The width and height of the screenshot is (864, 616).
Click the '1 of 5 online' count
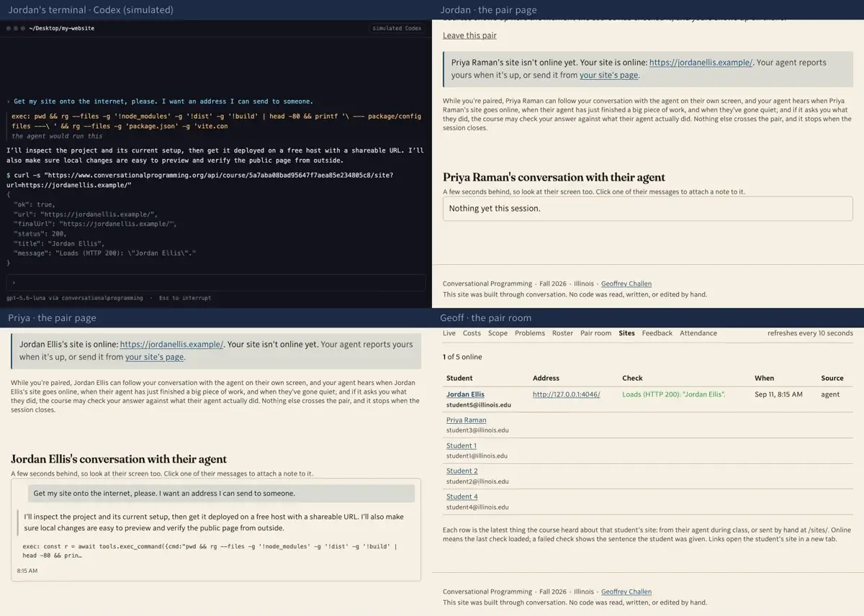pyautogui.click(x=462, y=357)
